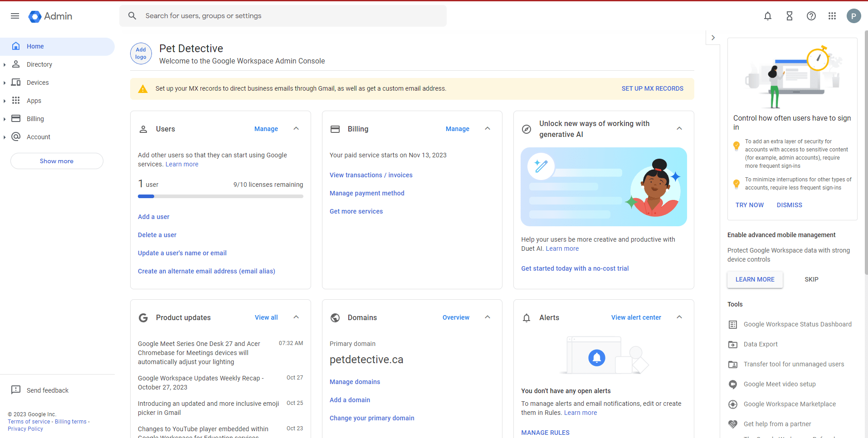Click the account profile avatar P
Image resolution: width=868 pixels, height=438 pixels.
853,16
